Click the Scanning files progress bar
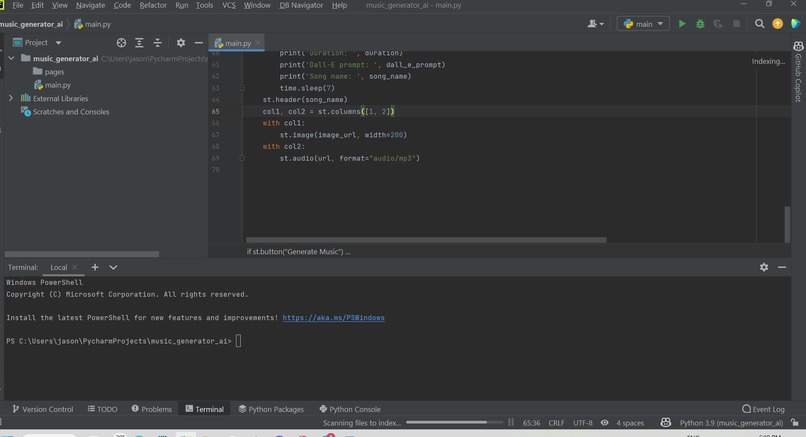Image resolution: width=806 pixels, height=437 pixels. coord(454,423)
